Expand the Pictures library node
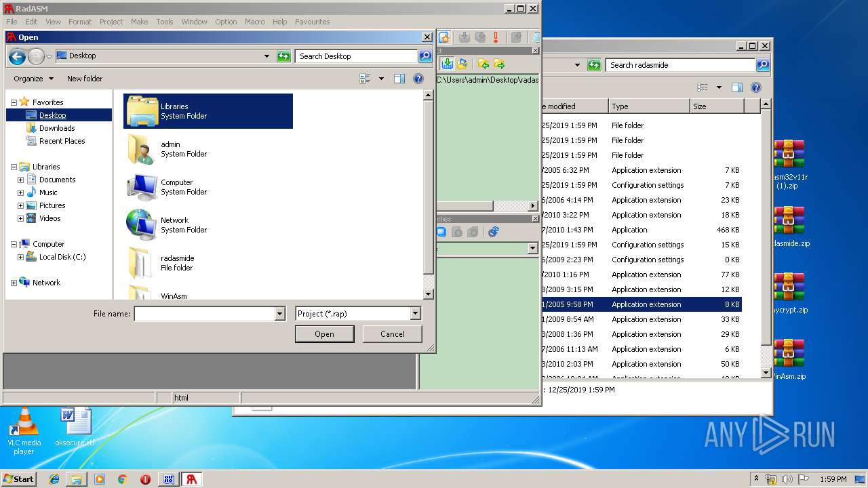This screenshot has height=488, width=868. tap(20, 205)
